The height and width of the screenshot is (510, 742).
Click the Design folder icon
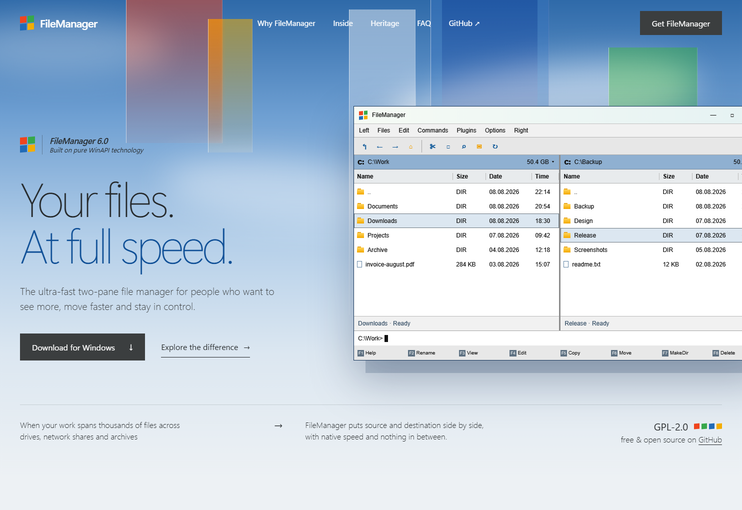click(x=567, y=220)
